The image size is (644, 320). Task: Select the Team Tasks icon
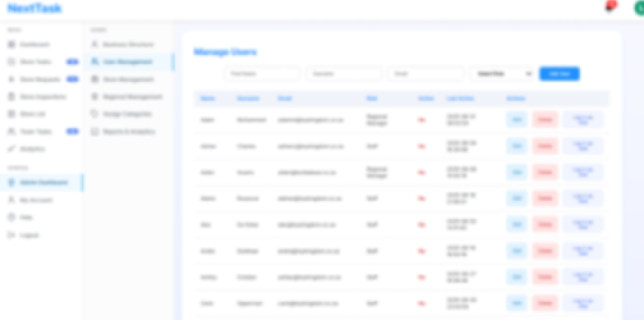[11, 131]
